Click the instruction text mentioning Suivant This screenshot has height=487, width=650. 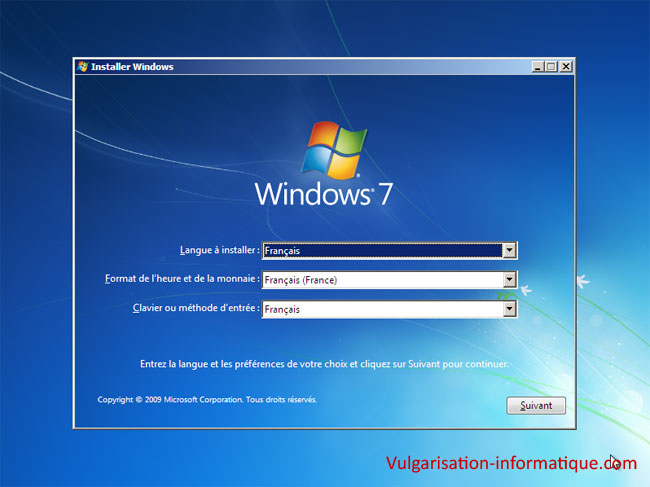coord(324,365)
